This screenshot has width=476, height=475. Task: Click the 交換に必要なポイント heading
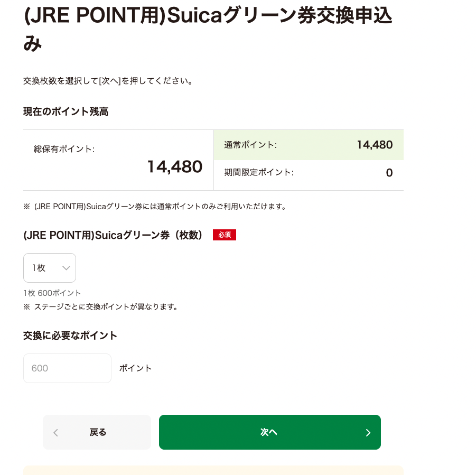pos(70,336)
